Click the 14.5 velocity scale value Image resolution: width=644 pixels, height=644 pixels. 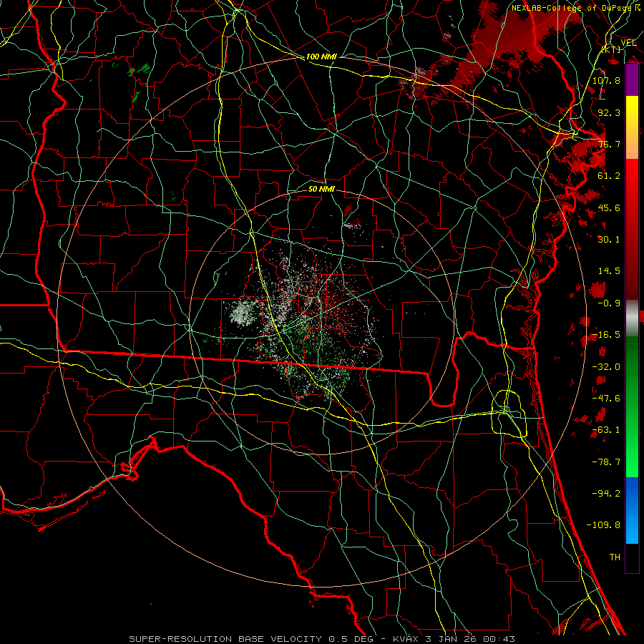pyautogui.click(x=609, y=271)
